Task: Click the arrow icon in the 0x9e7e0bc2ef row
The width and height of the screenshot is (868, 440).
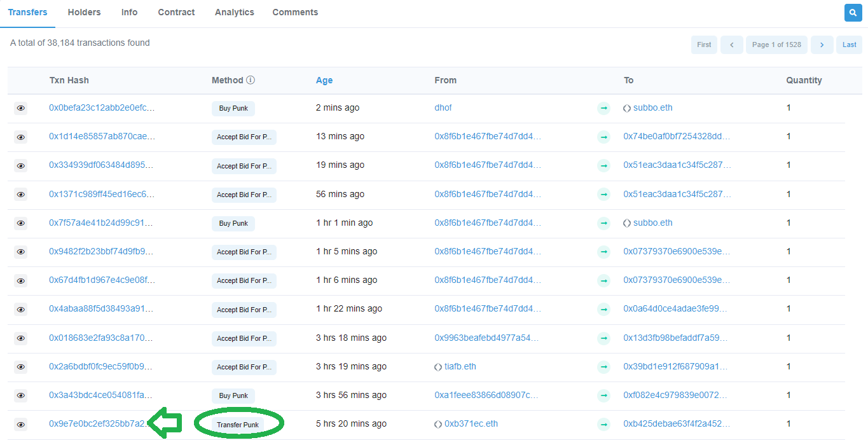Action: [603, 424]
